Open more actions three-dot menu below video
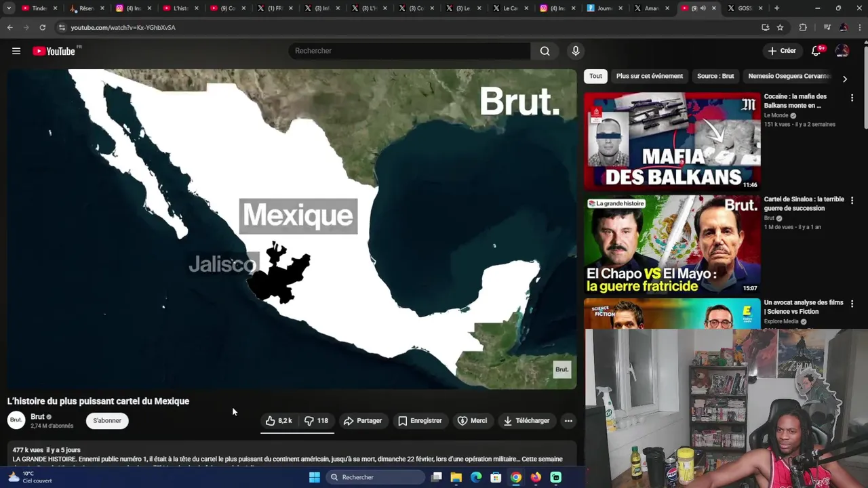The width and height of the screenshot is (868, 488). click(x=568, y=421)
